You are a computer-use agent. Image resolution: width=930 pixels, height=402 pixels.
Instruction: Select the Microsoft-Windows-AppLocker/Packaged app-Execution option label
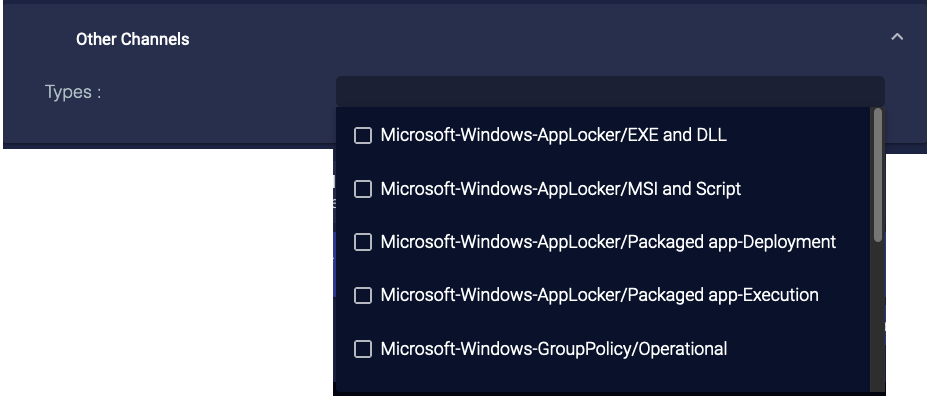(599, 295)
